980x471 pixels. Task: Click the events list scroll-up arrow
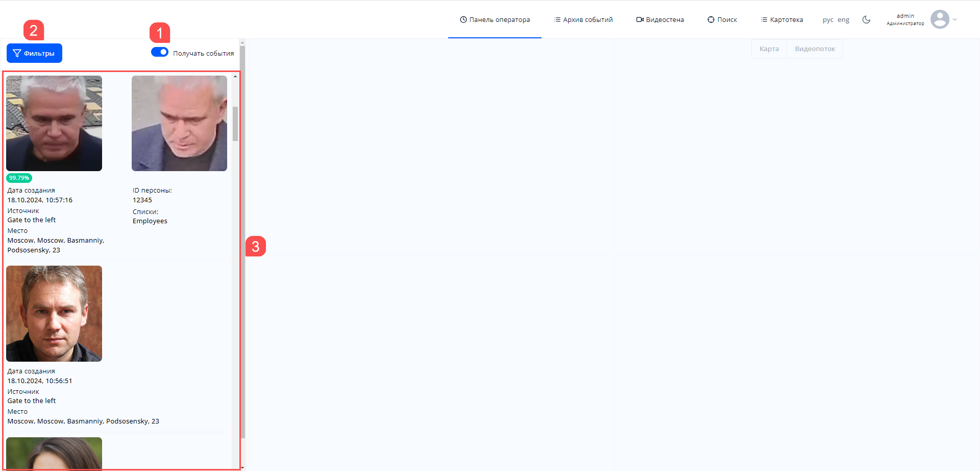click(235, 77)
